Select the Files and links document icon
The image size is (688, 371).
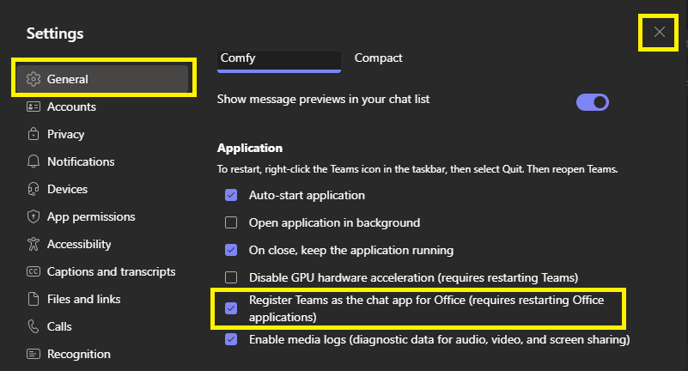tap(33, 299)
